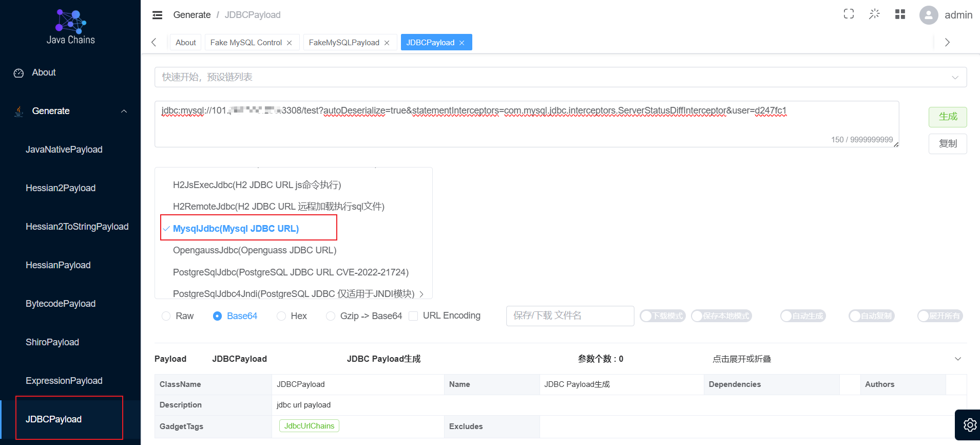Open settings gear at bottom right
The image size is (980, 445).
click(x=970, y=425)
